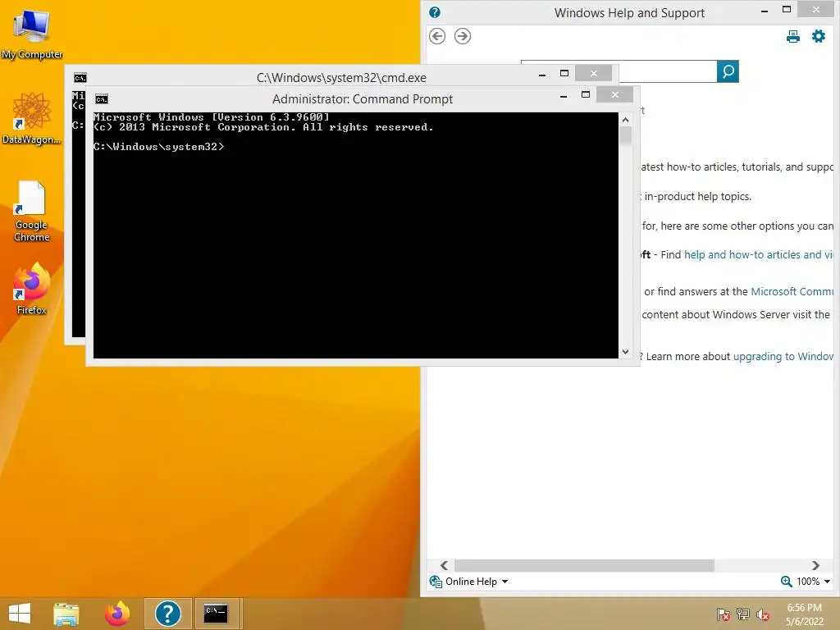Open the Online Help dropdown
This screenshot has width=840, height=630.
tap(469, 582)
